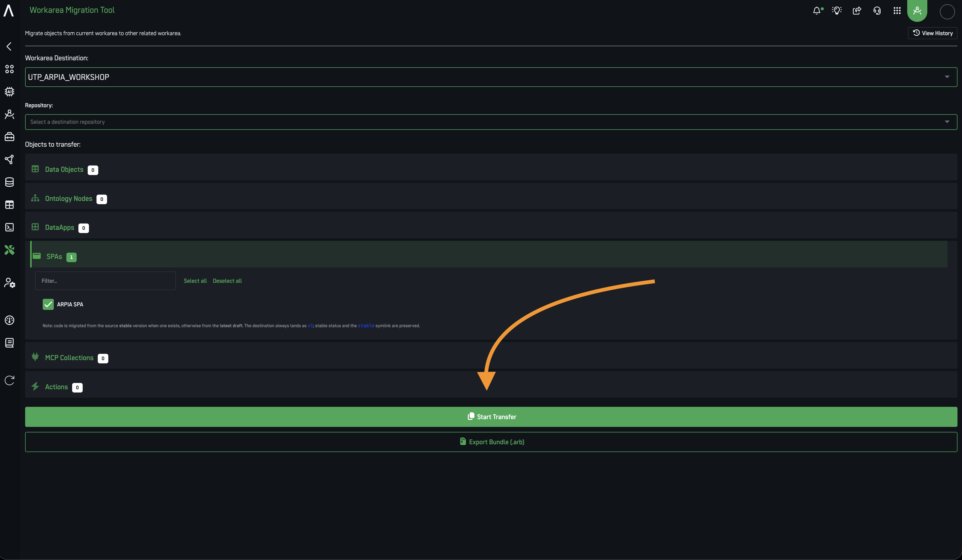Open the user profile avatar circle
Image resolution: width=962 pixels, height=560 pixels.
click(947, 12)
